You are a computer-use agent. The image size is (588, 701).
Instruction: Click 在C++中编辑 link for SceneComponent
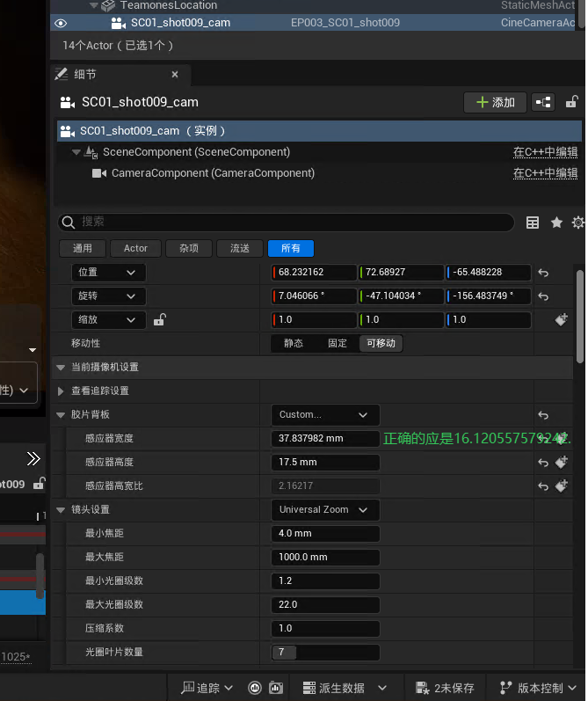[x=545, y=152]
